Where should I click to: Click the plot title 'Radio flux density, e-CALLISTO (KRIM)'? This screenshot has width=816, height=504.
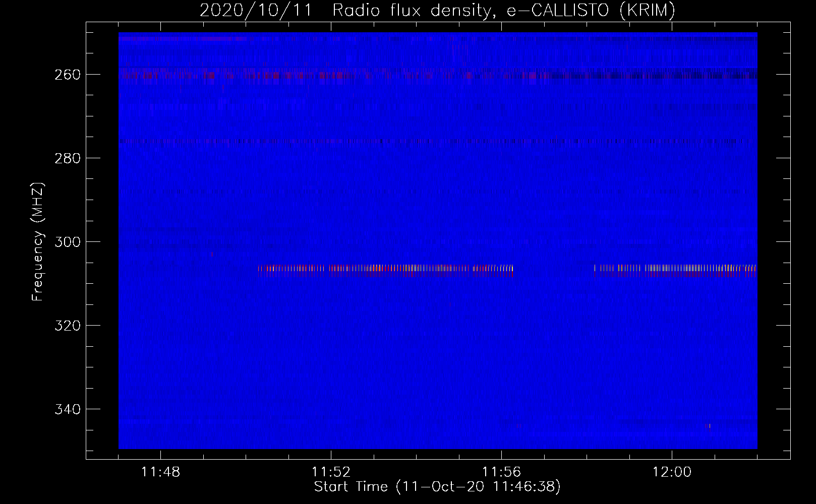[504, 10]
